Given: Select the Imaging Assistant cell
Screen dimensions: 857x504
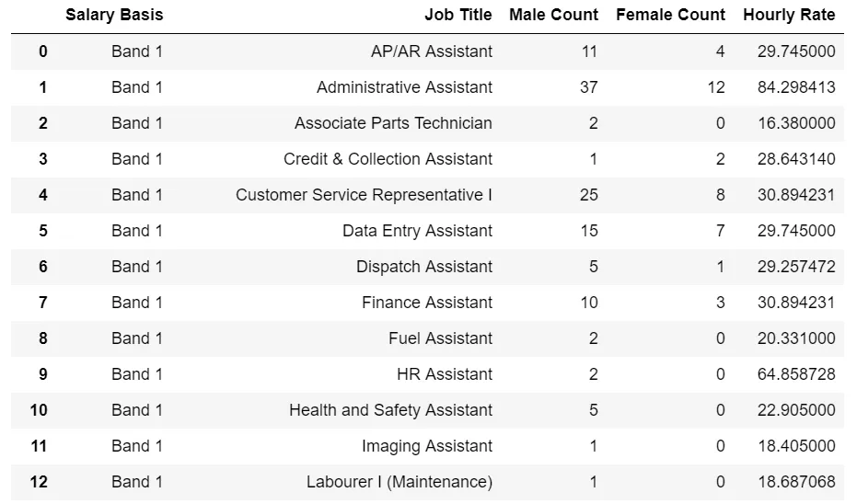Looking at the screenshot, I should pyautogui.click(x=427, y=446).
